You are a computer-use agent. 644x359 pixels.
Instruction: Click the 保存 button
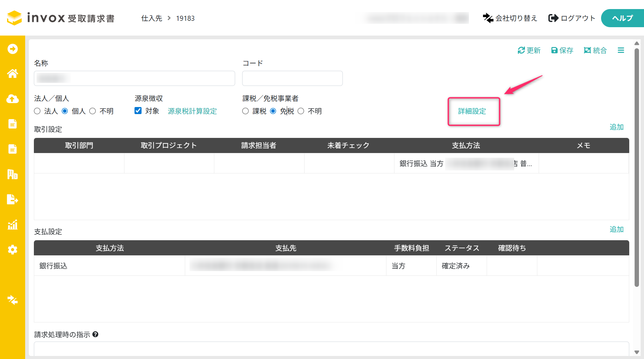click(x=562, y=50)
